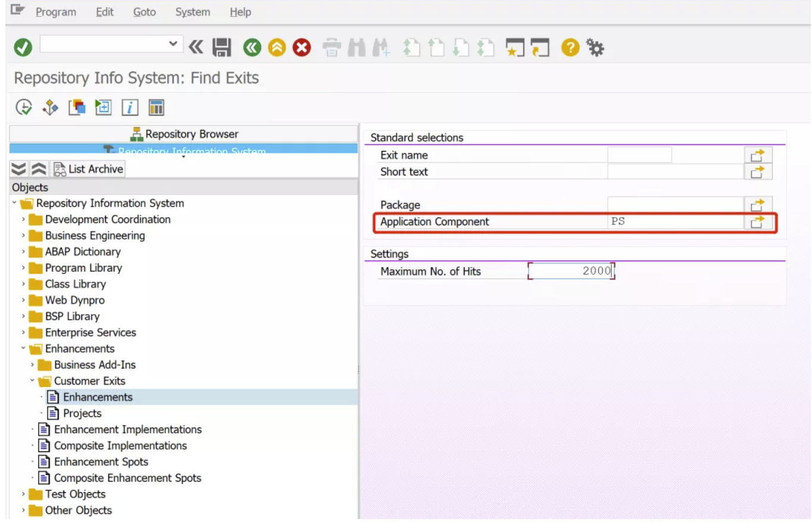812x522 pixels.
Task: Click the Exit name input field
Action: (639, 155)
